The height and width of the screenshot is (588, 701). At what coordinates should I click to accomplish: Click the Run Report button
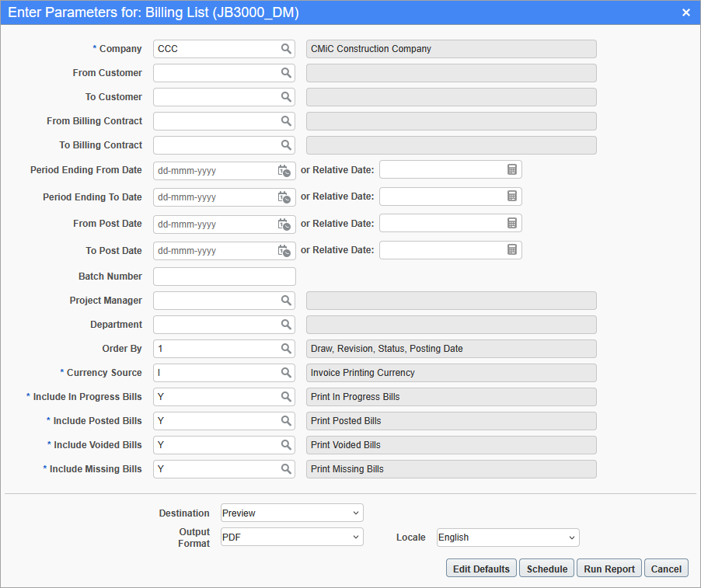click(609, 568)
